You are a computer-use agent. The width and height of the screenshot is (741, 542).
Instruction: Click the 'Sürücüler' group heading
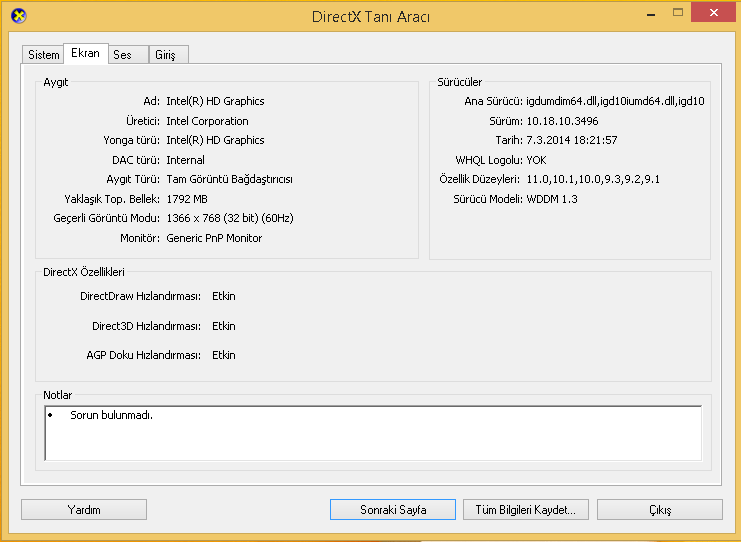459,82
